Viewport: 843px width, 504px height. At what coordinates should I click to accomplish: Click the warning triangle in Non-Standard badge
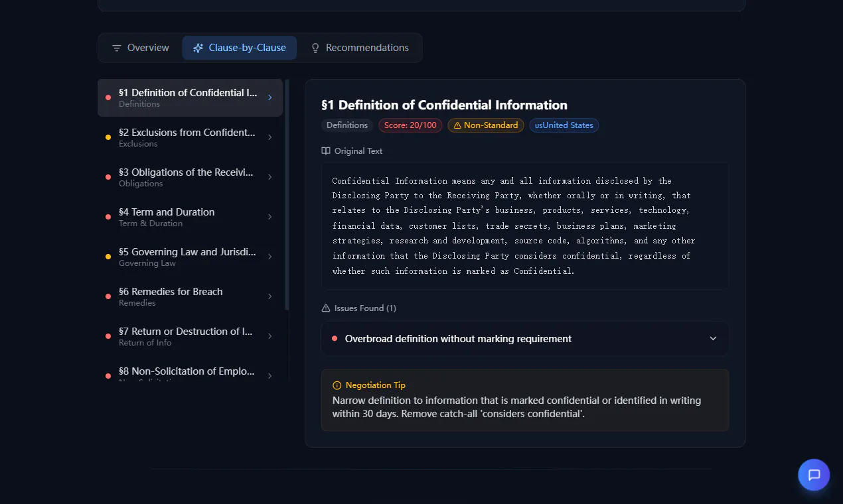point(457,125)
